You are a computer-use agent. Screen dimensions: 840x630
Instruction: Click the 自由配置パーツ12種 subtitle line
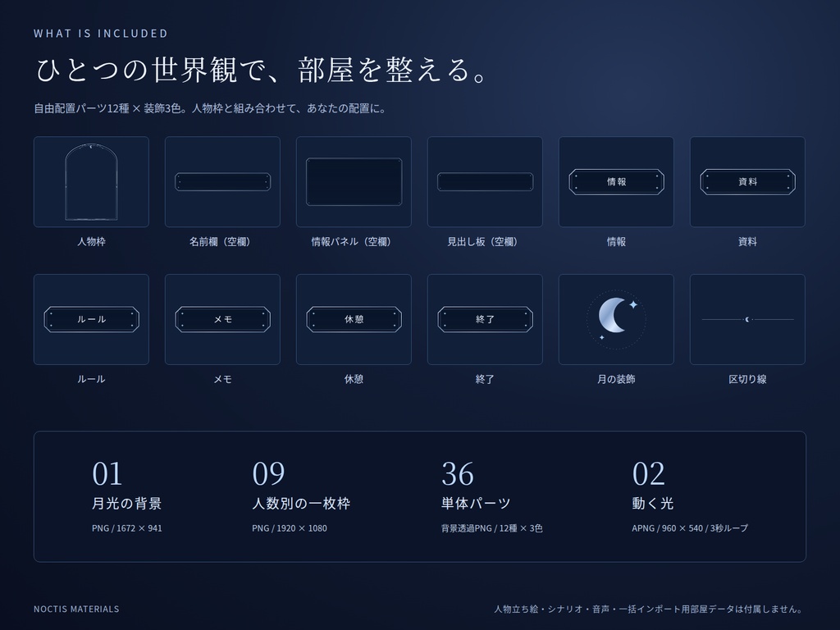pos(210,108)
